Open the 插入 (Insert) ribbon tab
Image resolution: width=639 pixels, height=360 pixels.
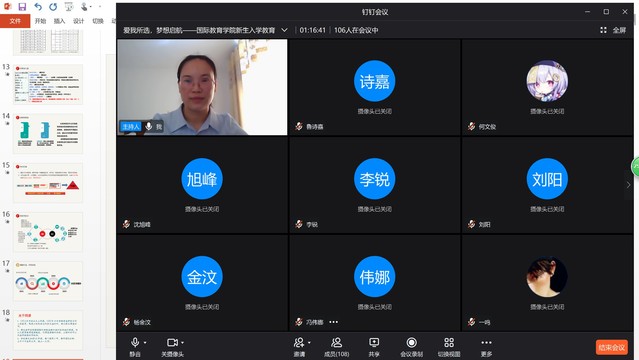click(59, 21)
